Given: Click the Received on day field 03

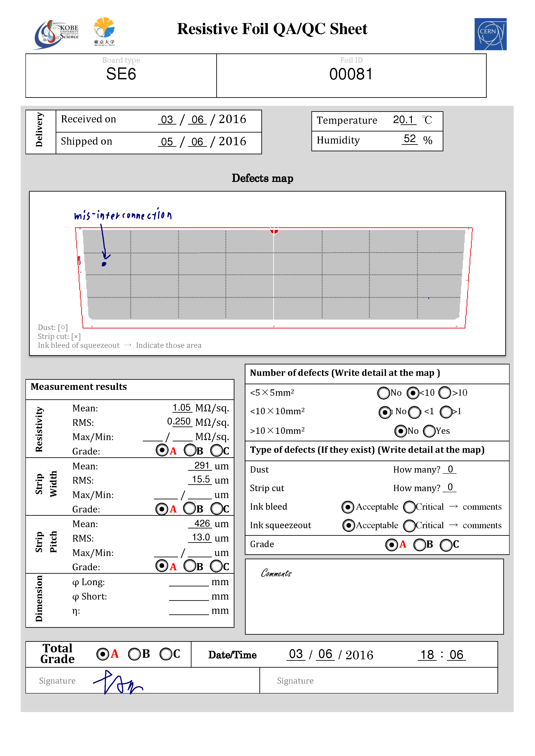Looking at the screenshot, I should (167, 120).
